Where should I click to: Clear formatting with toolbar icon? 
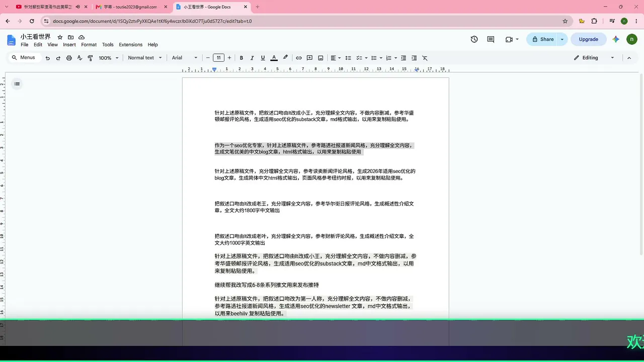(x=425, y=58)
